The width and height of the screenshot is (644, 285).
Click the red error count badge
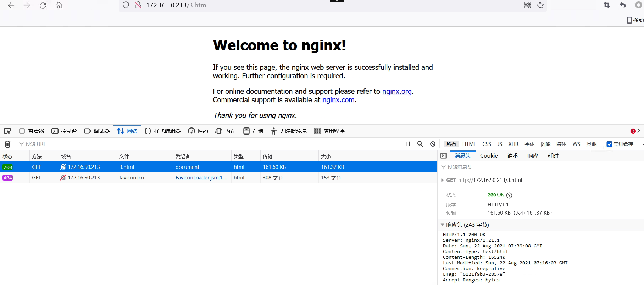pos(635,131)
